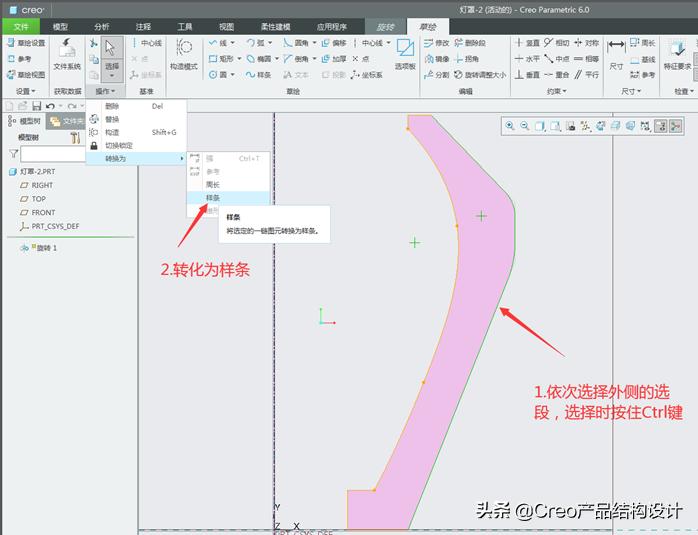Switch to the 注释 ribbon tab
Screen dimensions: 698x535
tap(143, 27)
